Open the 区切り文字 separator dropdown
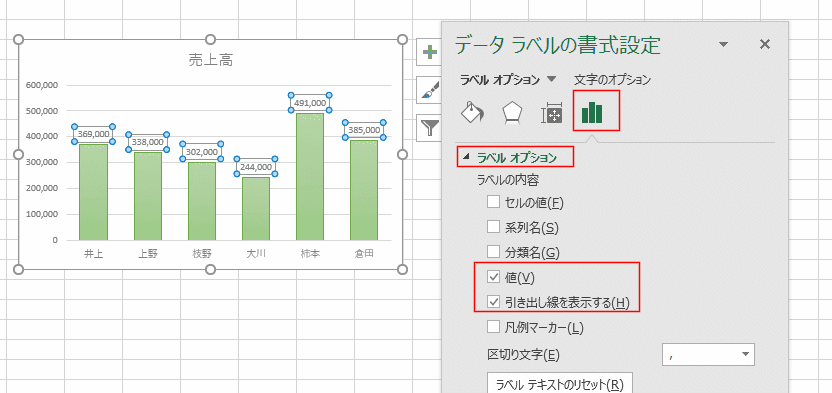This screenshot has height=393, width=832. click(x=708, y=354)
